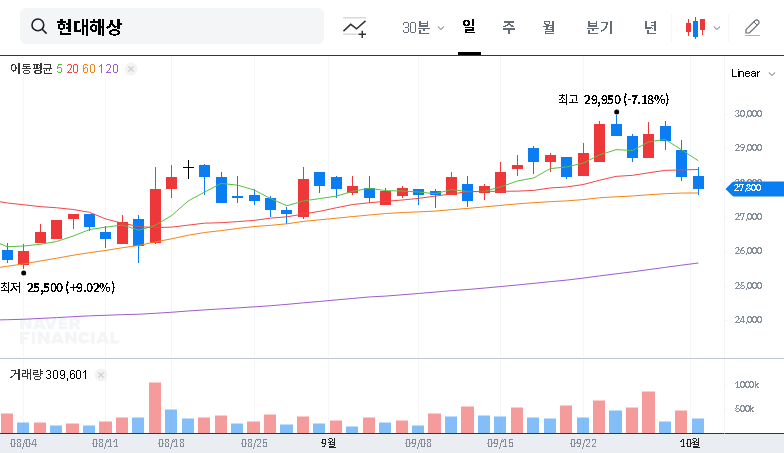Toggle the 120-day moving average line

tap(109, 69)
